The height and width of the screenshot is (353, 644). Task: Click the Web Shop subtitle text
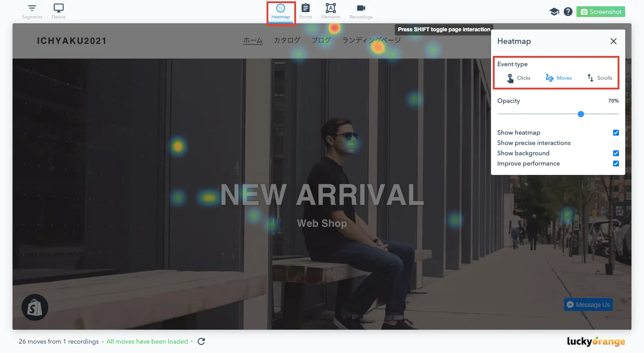pos(322,223)
